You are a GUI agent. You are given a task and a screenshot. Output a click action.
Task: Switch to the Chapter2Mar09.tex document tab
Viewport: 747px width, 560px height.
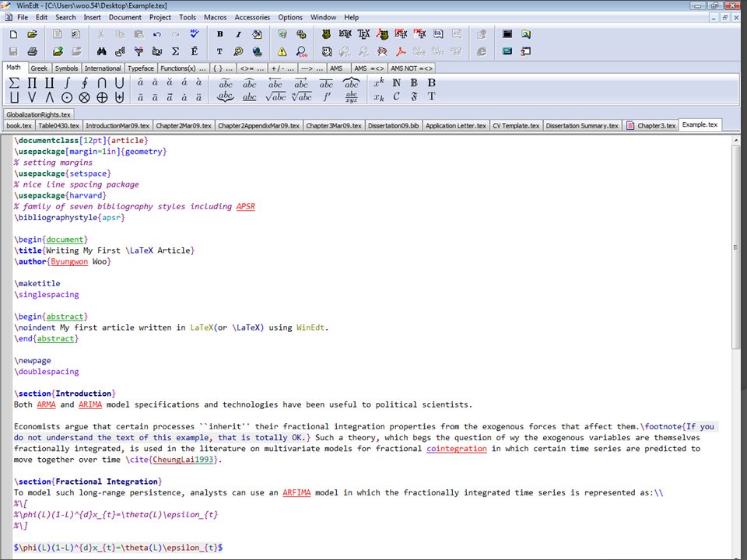(x=184, y=126)
